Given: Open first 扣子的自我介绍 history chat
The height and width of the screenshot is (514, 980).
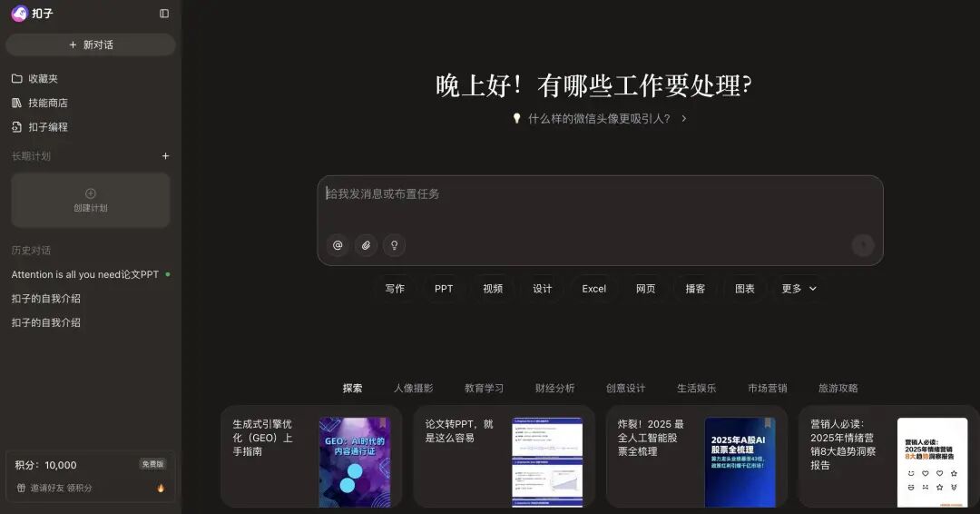Looking at the screenshot, I should coord(45,298).
